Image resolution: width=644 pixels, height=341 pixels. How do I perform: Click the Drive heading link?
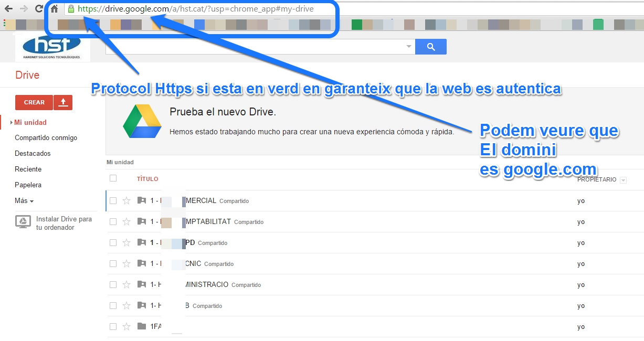coord(27,75)
